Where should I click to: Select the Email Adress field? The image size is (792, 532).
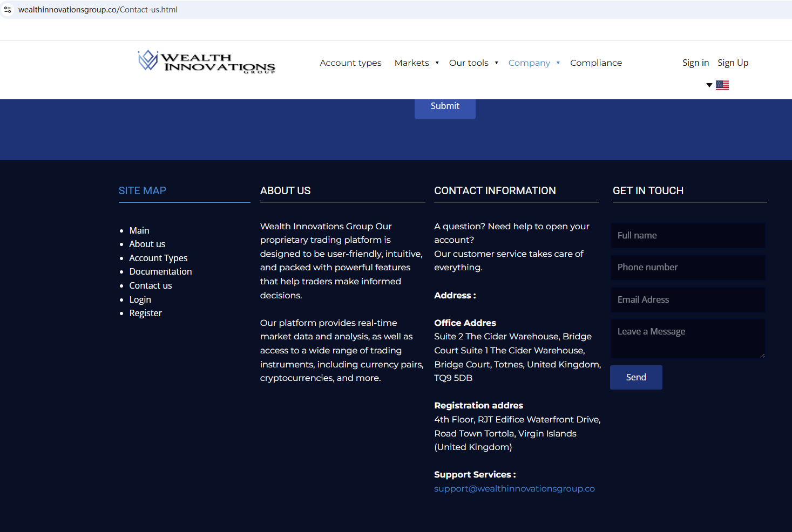coord(688,300)
